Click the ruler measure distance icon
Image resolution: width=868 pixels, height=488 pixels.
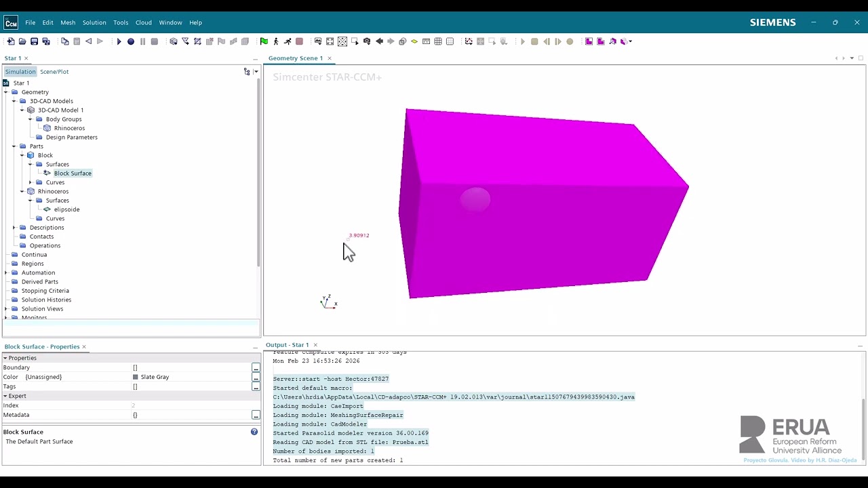click(x=426, y=41)
